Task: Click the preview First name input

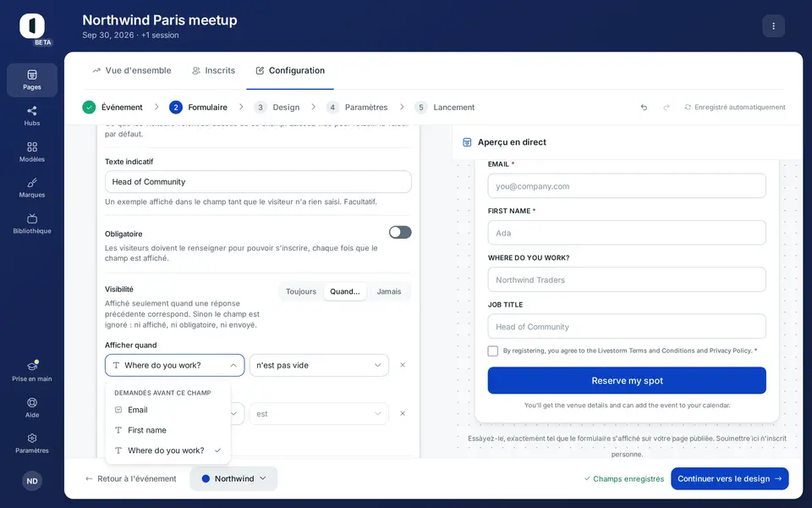Action: [x=627, y=233]
